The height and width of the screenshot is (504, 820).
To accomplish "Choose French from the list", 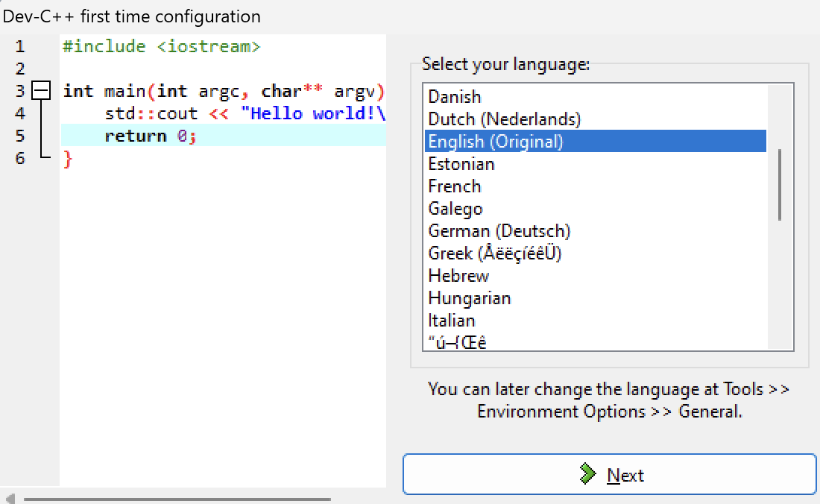I will point(595,186).
